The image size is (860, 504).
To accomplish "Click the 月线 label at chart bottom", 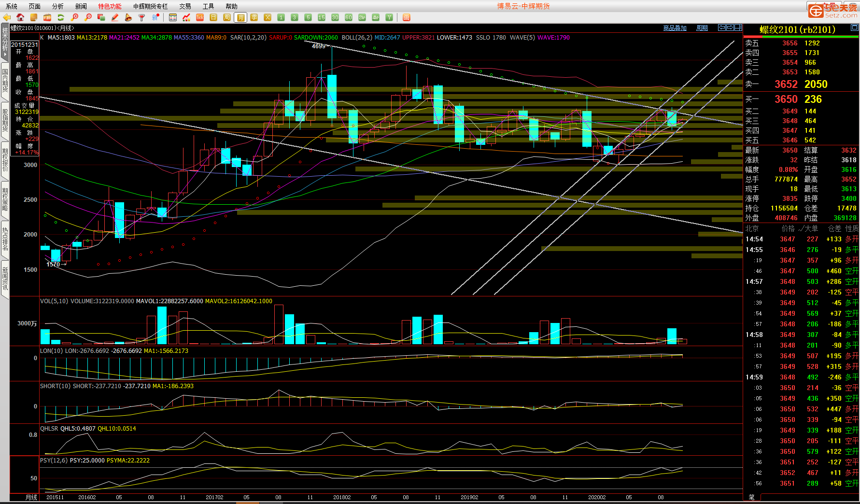I will point(31,497).
